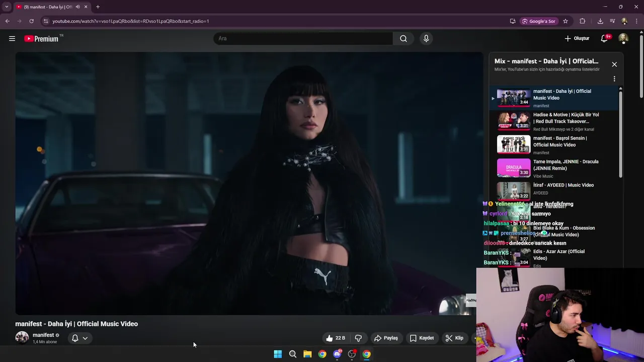Open media controls icon in Chrome toolbar
Viewport: 644px width, 362px height.
(612, 21)
